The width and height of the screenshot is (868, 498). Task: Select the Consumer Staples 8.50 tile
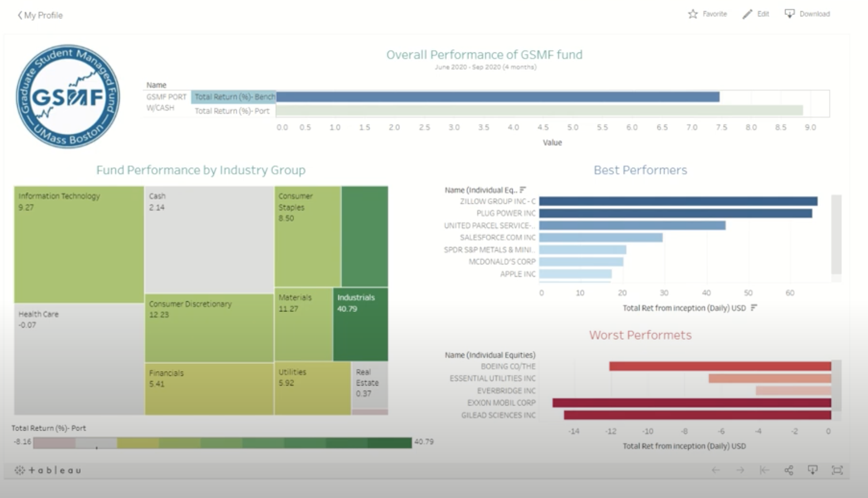coord(308,236)
